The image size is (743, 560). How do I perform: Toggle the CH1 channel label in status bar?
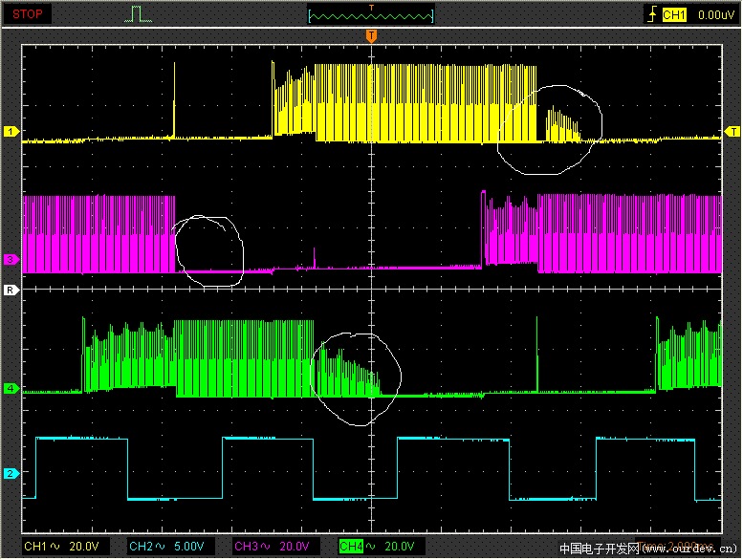pyautogui.click(x=35, y=546)
